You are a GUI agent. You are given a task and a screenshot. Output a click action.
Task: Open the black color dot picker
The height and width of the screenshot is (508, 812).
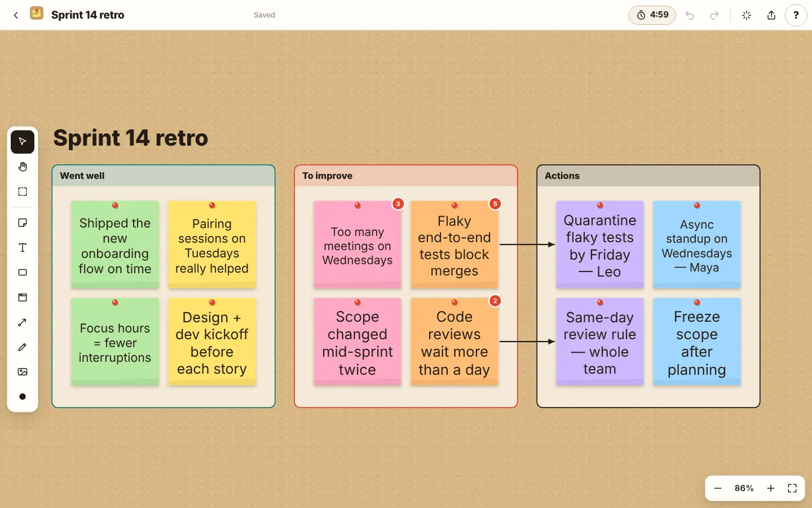click(x=23, y=397)
